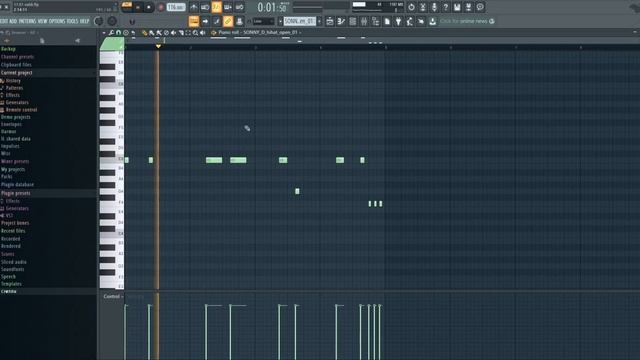
Task: Toggle the arrow auto-scroll icon
Action: point(205,21)
